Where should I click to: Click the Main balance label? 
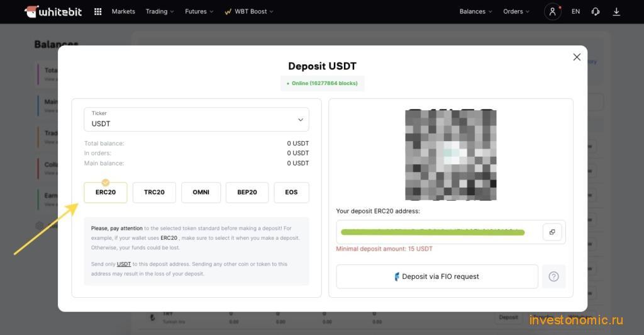point(104,163)
